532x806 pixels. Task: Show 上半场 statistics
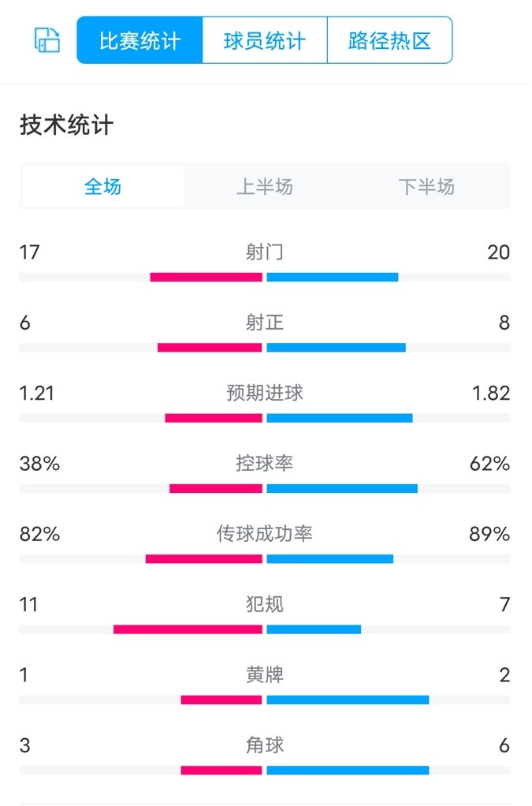[x=265, y=186]
